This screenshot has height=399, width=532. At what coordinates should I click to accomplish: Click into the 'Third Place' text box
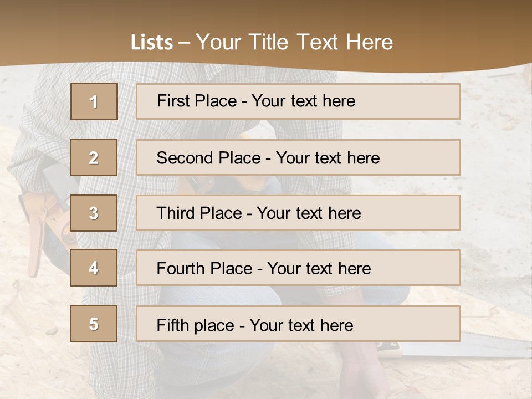(x=298, y=213)
